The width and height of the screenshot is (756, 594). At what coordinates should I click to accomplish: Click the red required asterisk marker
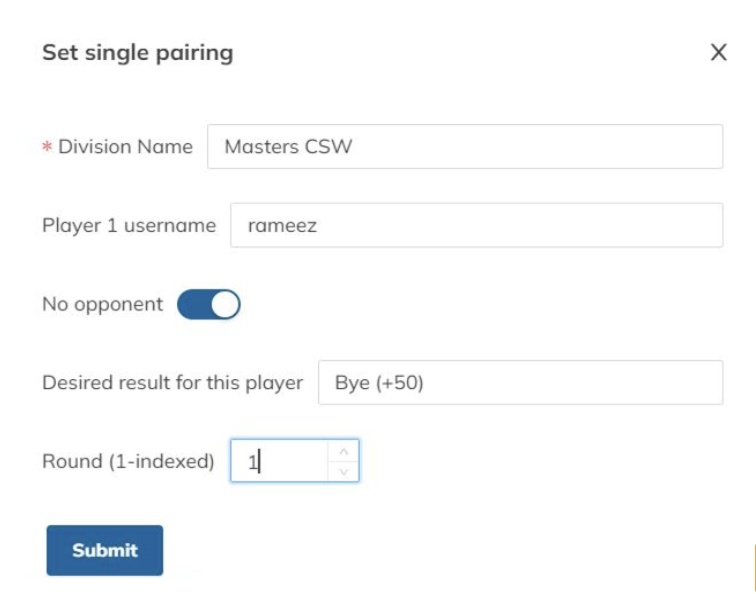[x=47, y=148]
